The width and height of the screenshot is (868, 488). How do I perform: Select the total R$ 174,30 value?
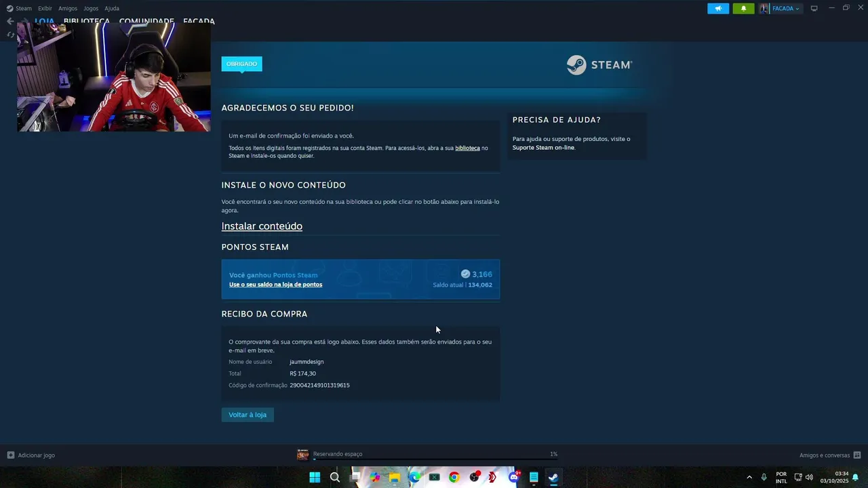click(x=302, y=373)
